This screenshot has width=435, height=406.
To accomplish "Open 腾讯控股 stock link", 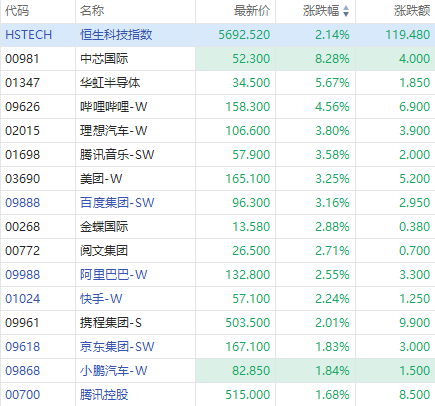I will 104,395.
